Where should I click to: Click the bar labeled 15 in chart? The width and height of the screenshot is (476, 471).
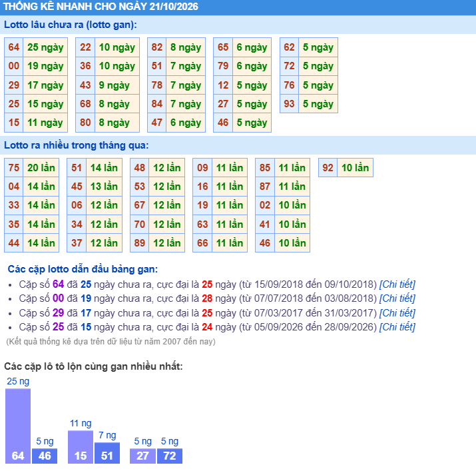point(81,447)
